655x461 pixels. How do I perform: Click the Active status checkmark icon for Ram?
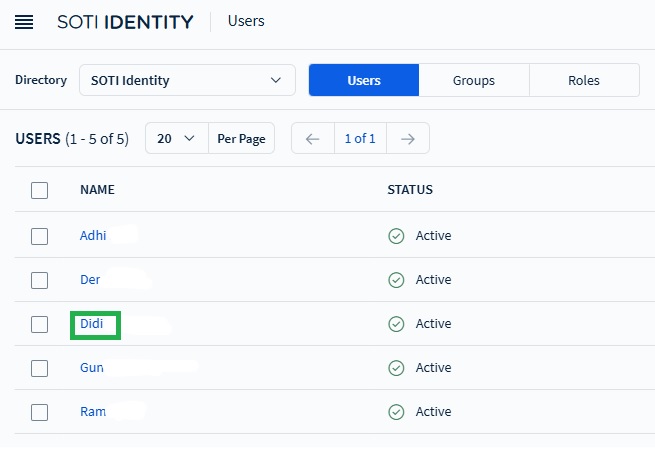pos(396,412)
